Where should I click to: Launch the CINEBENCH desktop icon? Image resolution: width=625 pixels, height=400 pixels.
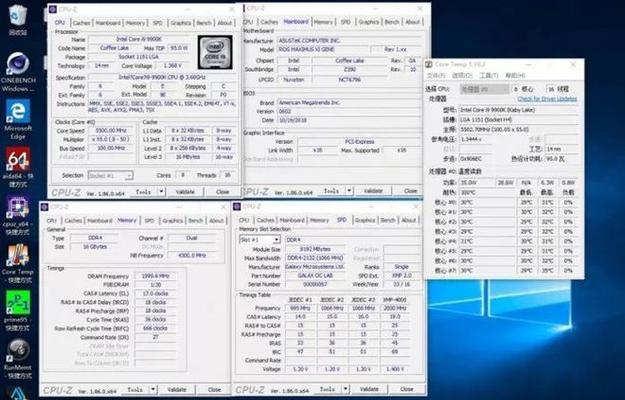click(18, 72)
